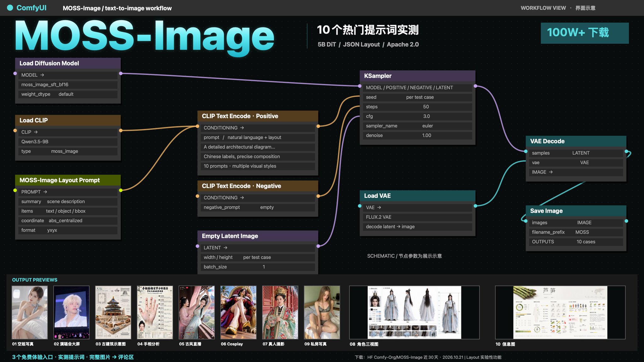Click the KSampler output socket

point(475,86)
